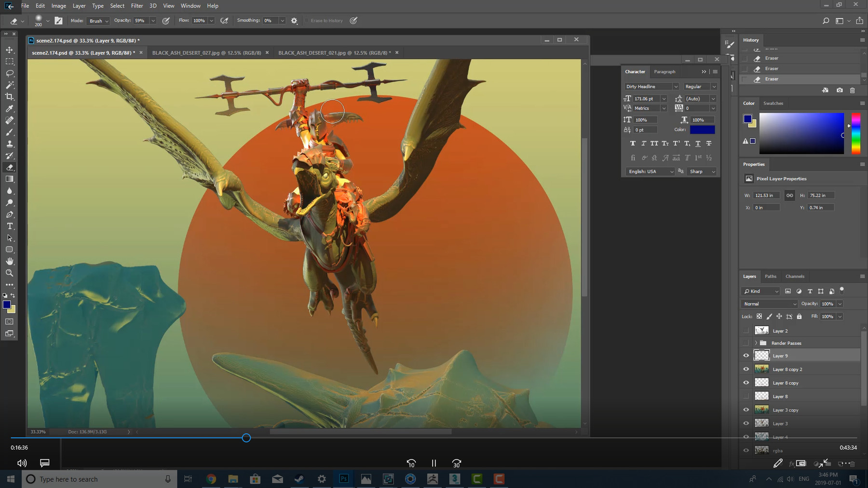Select the Zoom tool
Image resolution: width=868 pixels, height=488 pixels.
(10, 273)
